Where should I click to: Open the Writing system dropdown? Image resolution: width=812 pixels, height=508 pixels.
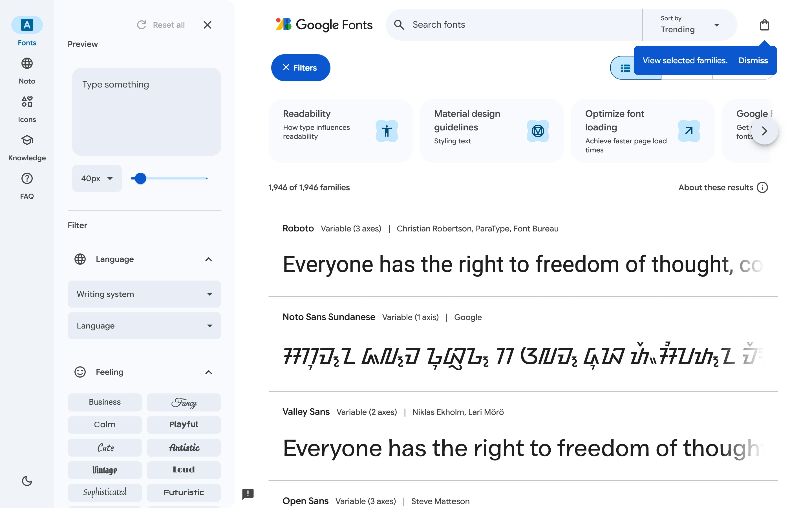(x=144, y=294)
